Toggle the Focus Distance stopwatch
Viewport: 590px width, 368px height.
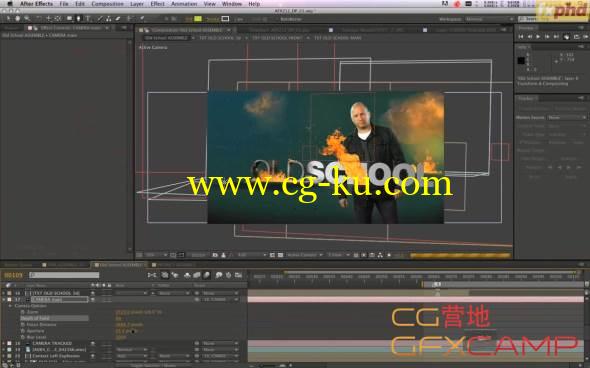coord(23,324)
